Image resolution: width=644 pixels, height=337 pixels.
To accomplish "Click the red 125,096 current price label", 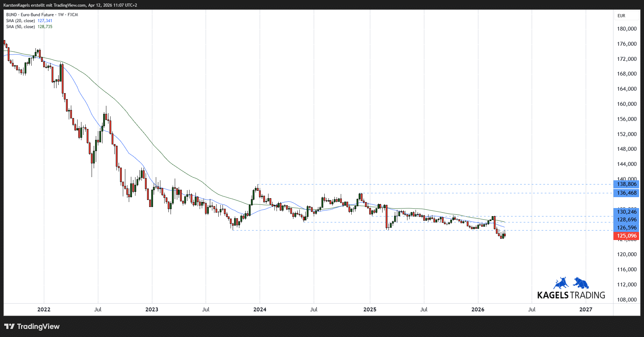I will (x=626, y=236).
